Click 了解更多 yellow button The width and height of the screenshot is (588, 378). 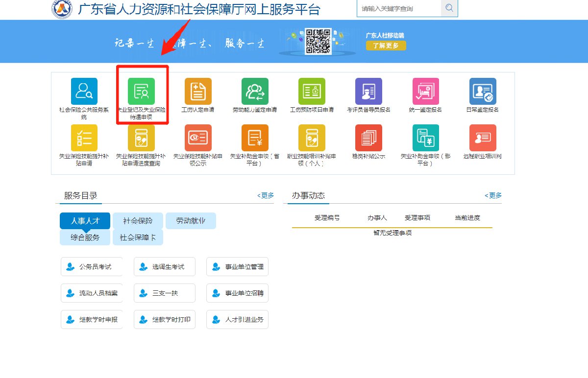(386, 46)
